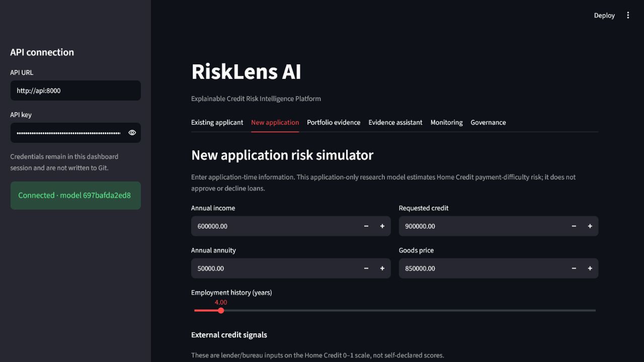Decrease the Goods price value

[x=574, y=268]
